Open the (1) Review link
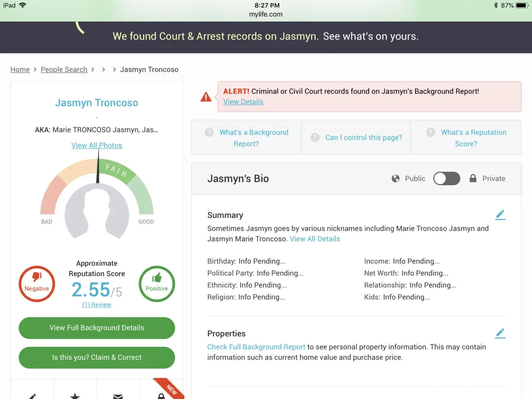The width and height of the screenshot is (532, 399). click(x=97, y=304)
